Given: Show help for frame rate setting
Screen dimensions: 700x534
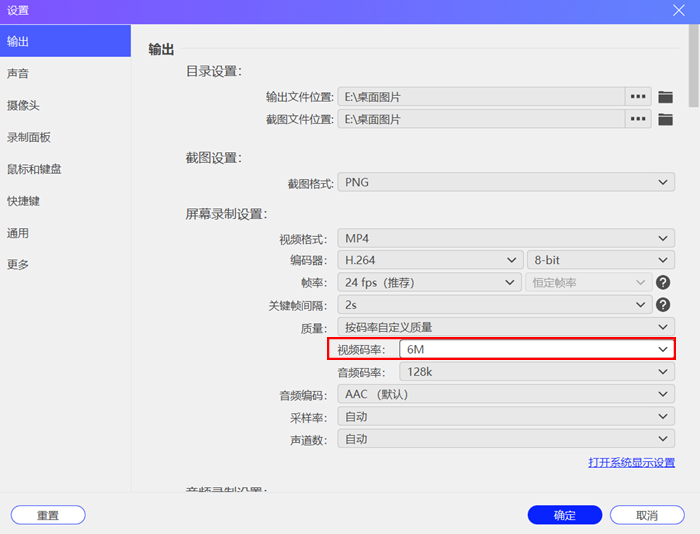Looking at the screenshot, I should [663, 282].
